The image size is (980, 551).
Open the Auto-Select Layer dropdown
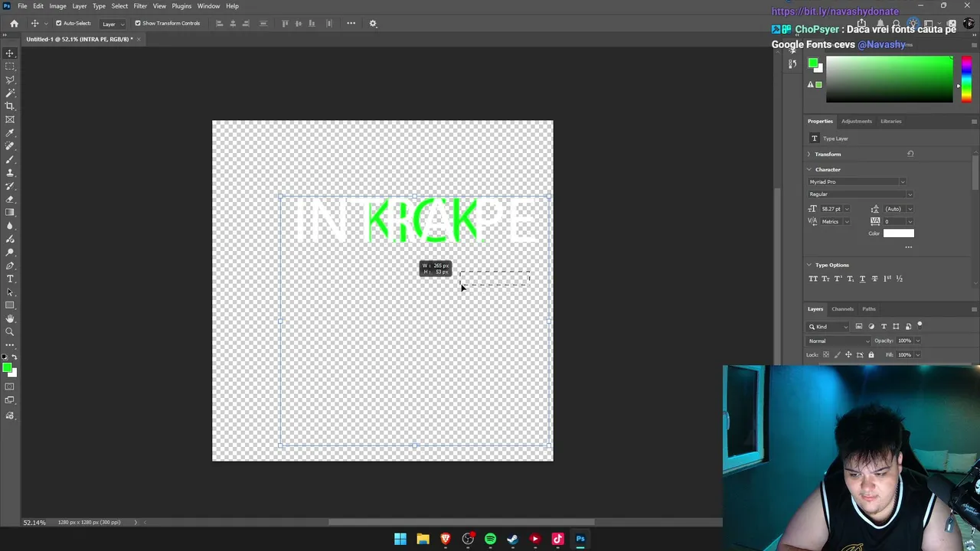pos(113,24)
